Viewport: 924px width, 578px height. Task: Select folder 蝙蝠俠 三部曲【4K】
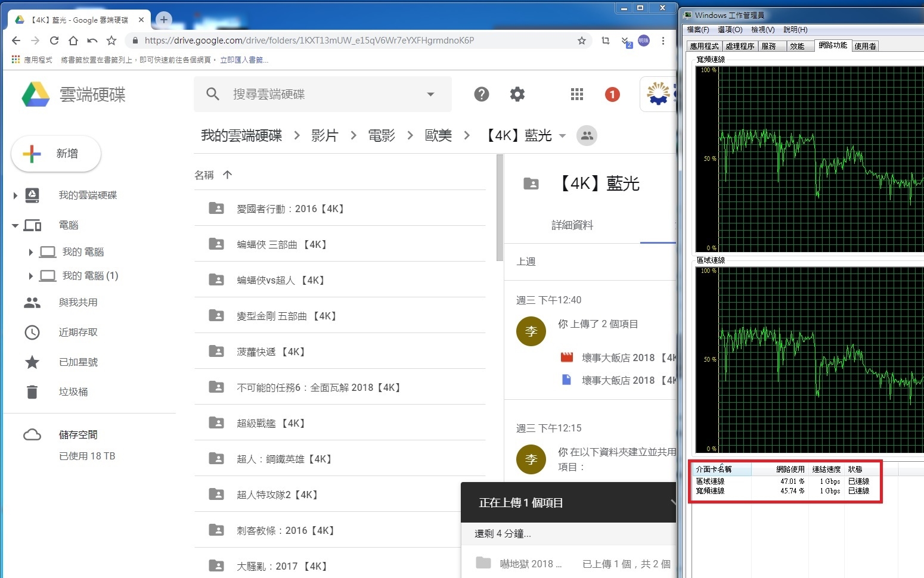click(x=340, y=244)
